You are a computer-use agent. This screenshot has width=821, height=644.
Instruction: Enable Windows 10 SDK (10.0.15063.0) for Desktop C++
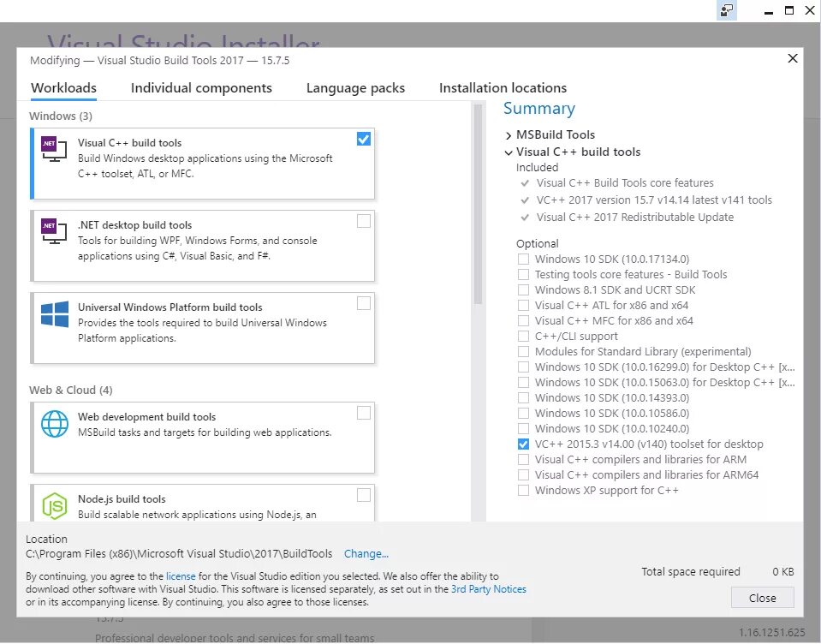pyautogui.click(x=523, y=382)
